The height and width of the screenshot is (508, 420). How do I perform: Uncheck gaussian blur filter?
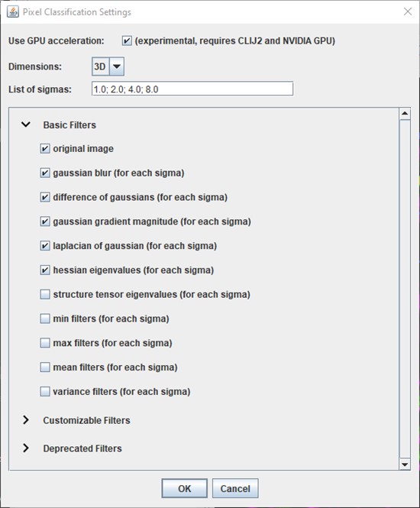point(45,173)
